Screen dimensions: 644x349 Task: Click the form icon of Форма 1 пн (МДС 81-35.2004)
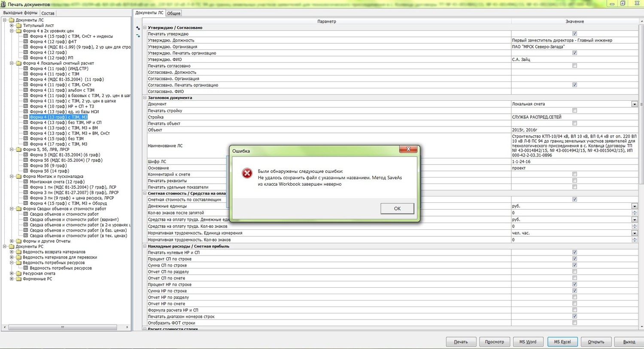tap(26, 187)
